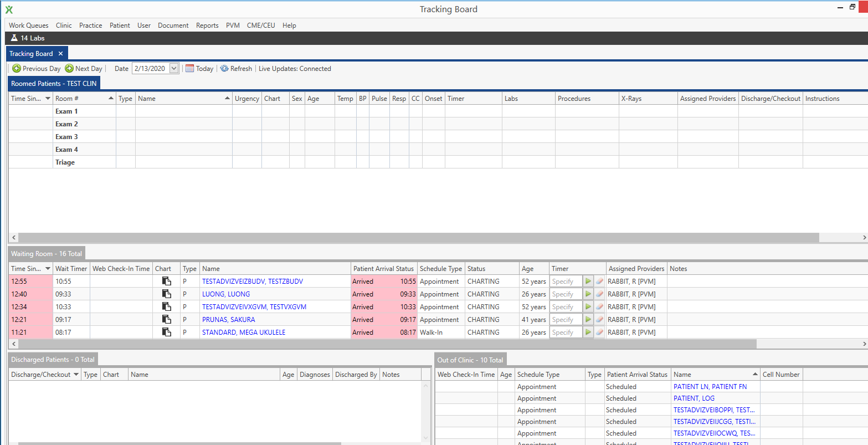Open the PVM menu
Screen dimensions: 868x445
click(233, 25)
